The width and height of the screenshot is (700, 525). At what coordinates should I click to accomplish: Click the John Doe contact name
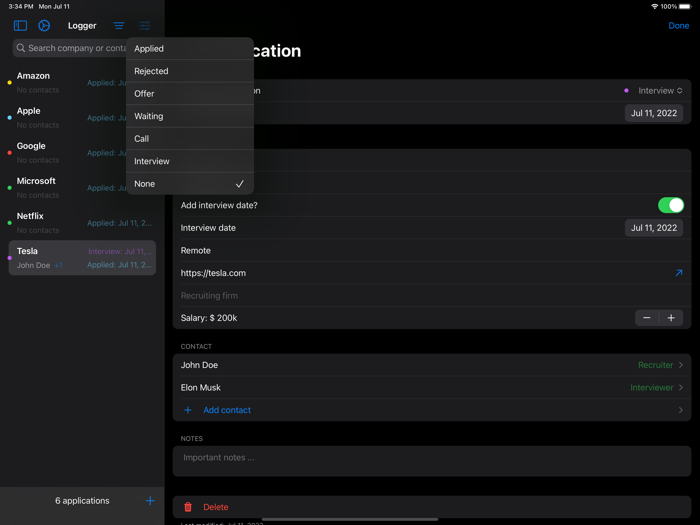tap(199, 365)
